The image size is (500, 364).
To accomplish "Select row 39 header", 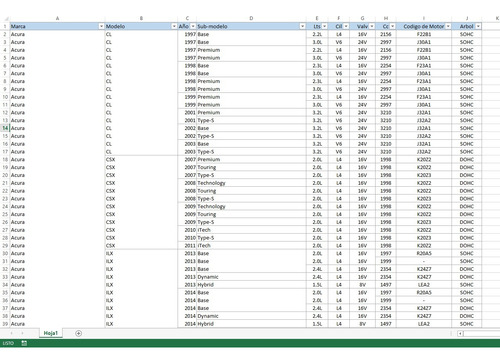I will pyautogui.click(x=5, y=324).
